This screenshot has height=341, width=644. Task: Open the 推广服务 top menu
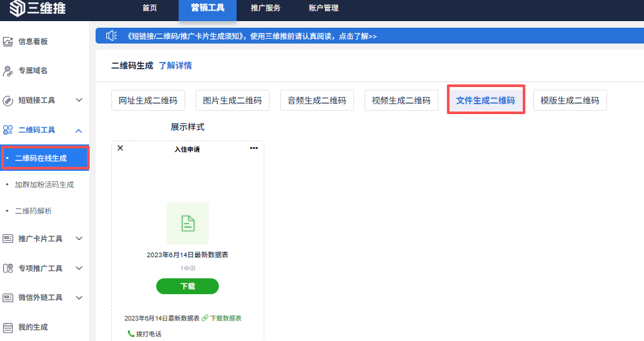(x=266, y=9)
